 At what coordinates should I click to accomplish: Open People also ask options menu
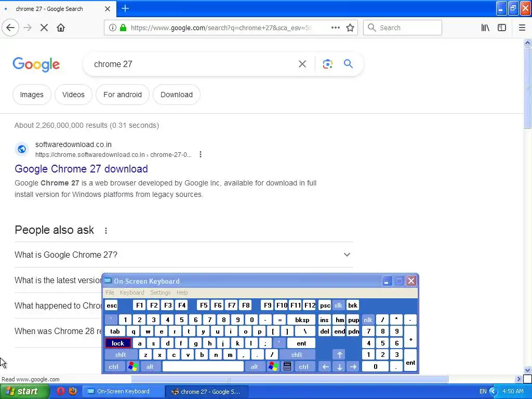[106, 231]
